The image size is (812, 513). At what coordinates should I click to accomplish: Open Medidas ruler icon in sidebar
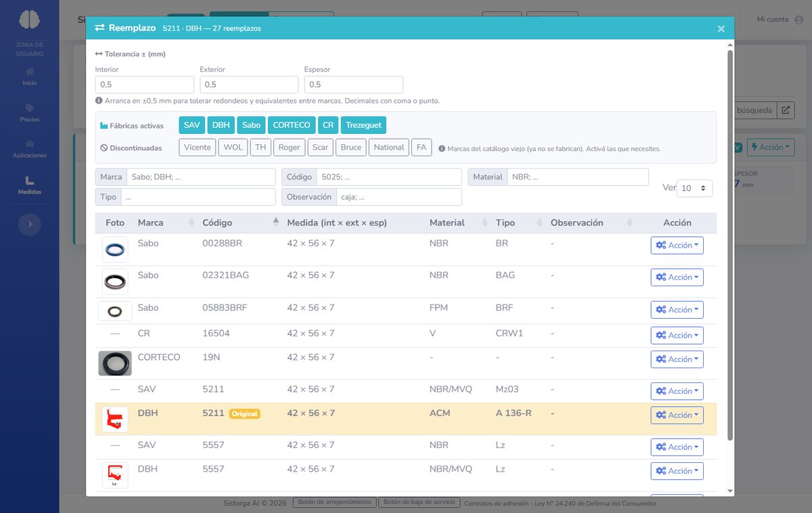coord(29,180)
